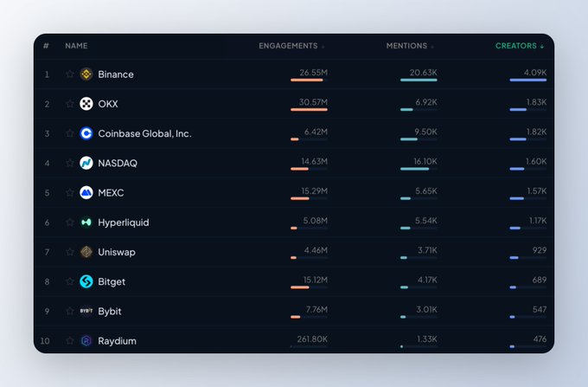Click Binance engagements value 26.55M
The image size is (588, 387).
(x=313, y=73)
